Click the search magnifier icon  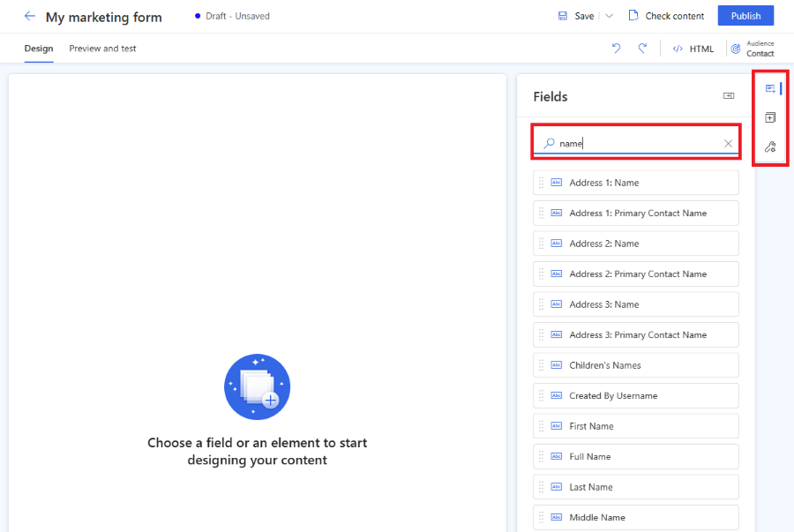549,143
